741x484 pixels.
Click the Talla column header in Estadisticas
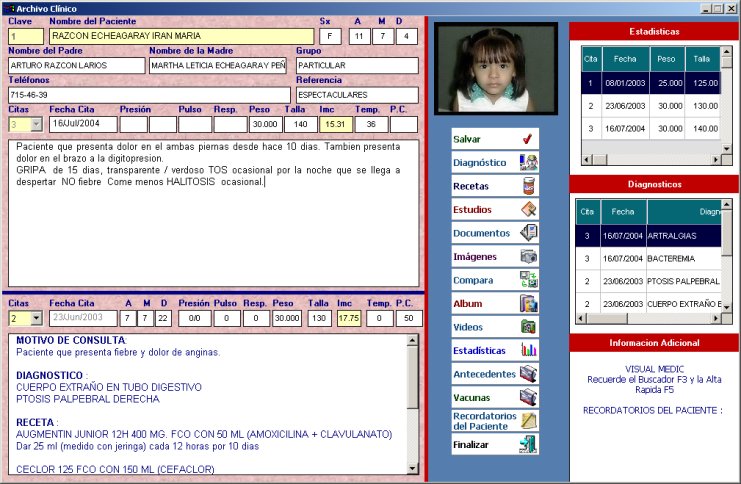point(702,60)
